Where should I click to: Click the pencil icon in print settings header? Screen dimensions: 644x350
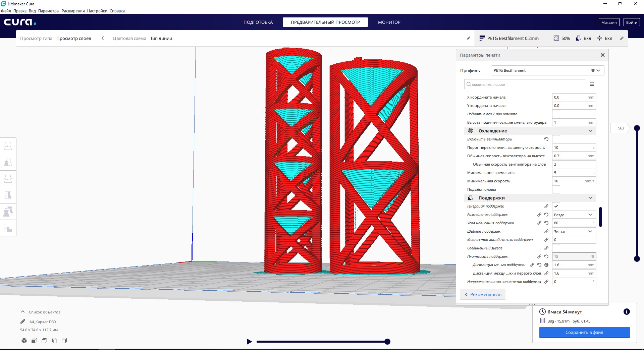[x=622, y=38]
